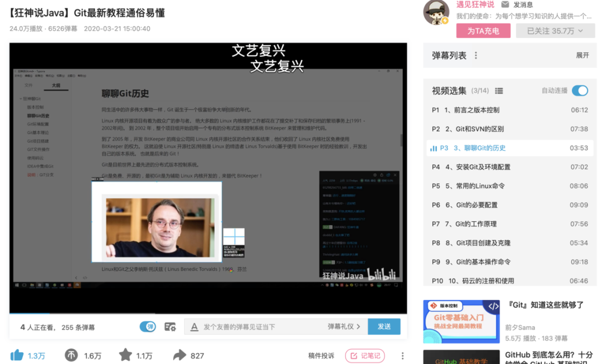Click the 发消息 message link

(x=523, y=4)
